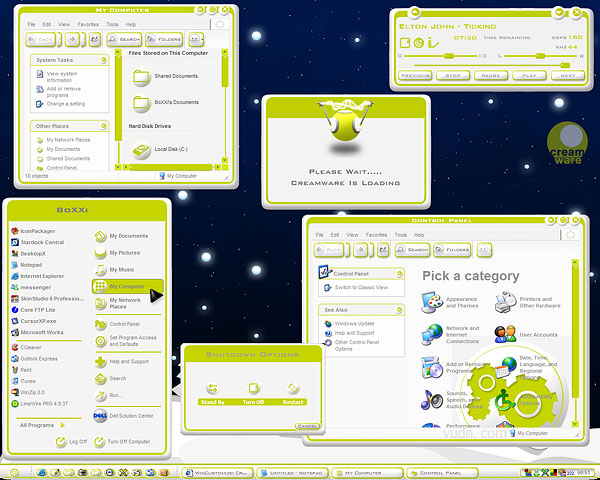Click the Stop button in media player
600x480 pixels.
453,76
